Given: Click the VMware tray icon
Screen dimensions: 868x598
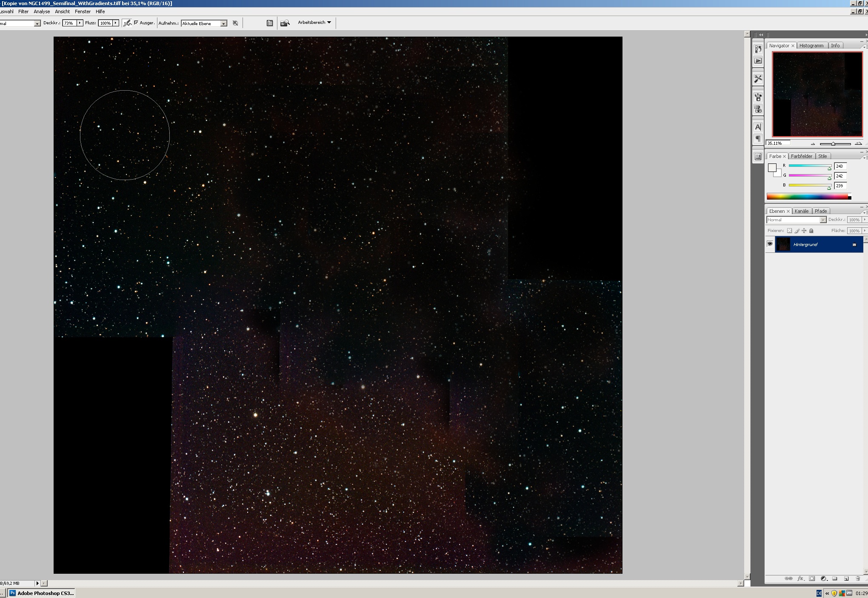Looking at the screenshot, I should click(849, 593).
